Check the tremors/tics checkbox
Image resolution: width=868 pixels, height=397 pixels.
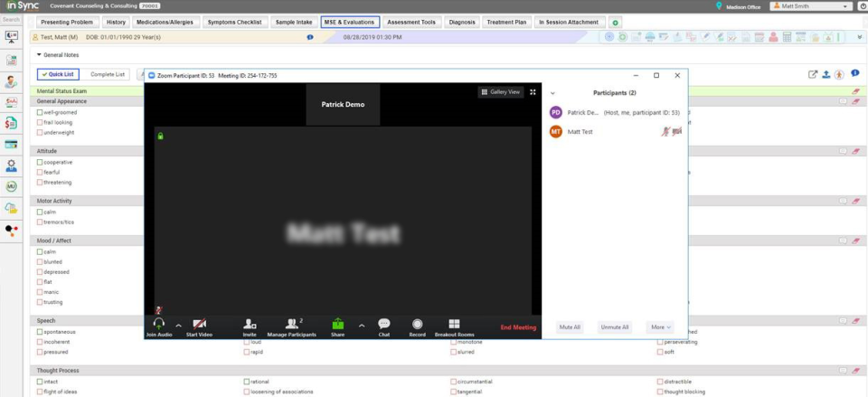point(40,222)
